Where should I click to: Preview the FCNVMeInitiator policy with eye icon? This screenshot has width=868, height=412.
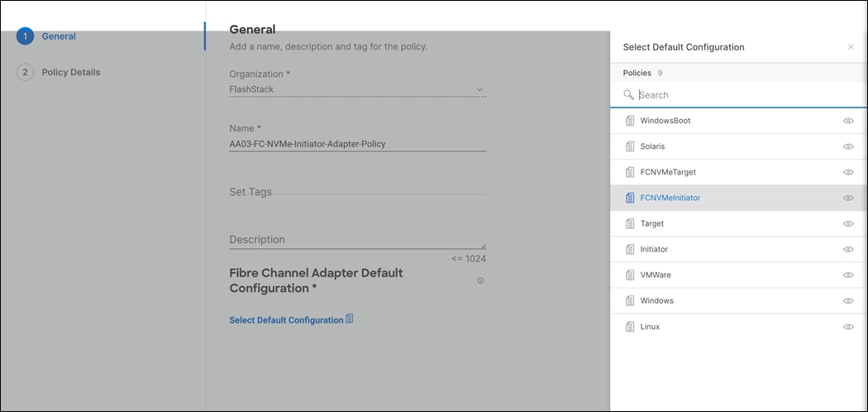[847, 198]
